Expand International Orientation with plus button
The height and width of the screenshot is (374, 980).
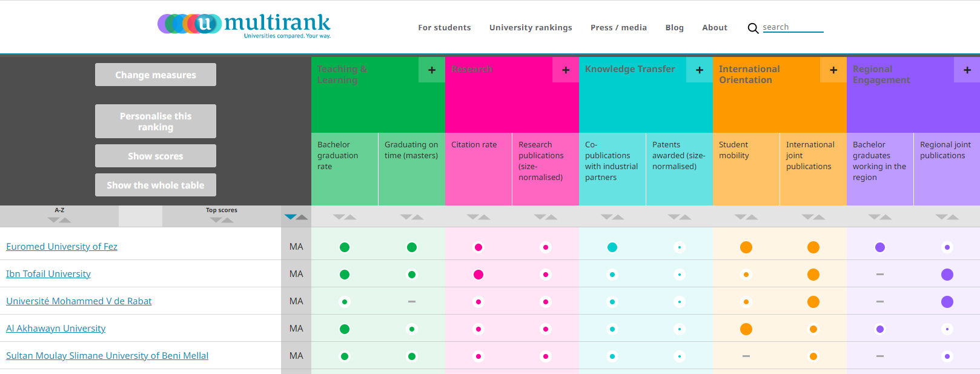(833, 70)
